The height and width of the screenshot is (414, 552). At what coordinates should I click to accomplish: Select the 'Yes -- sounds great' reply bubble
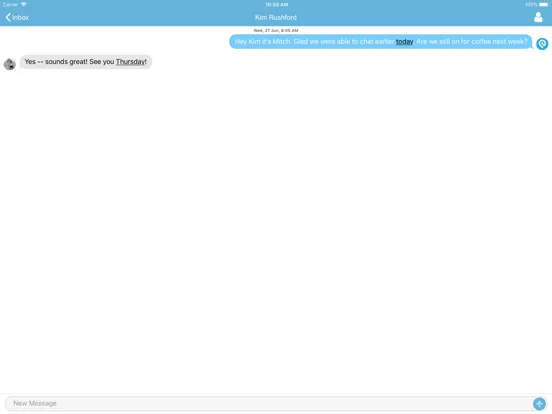(x=86, y=62)
